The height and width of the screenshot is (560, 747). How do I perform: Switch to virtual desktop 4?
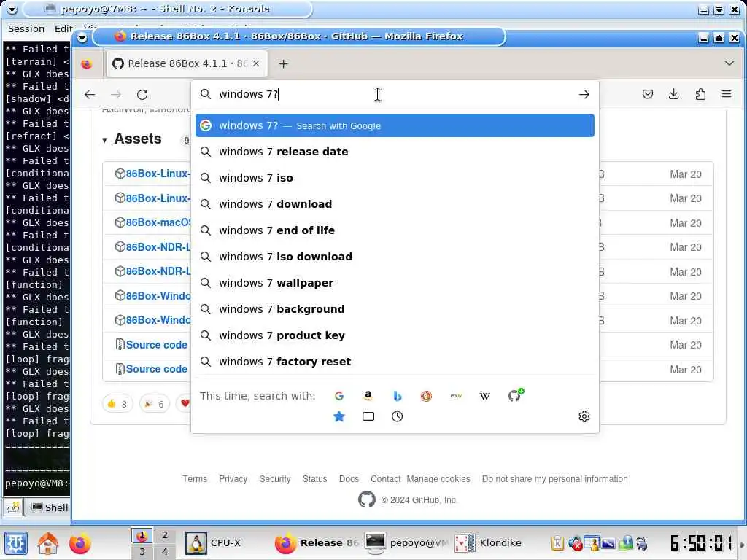click(x=164, y=551)
